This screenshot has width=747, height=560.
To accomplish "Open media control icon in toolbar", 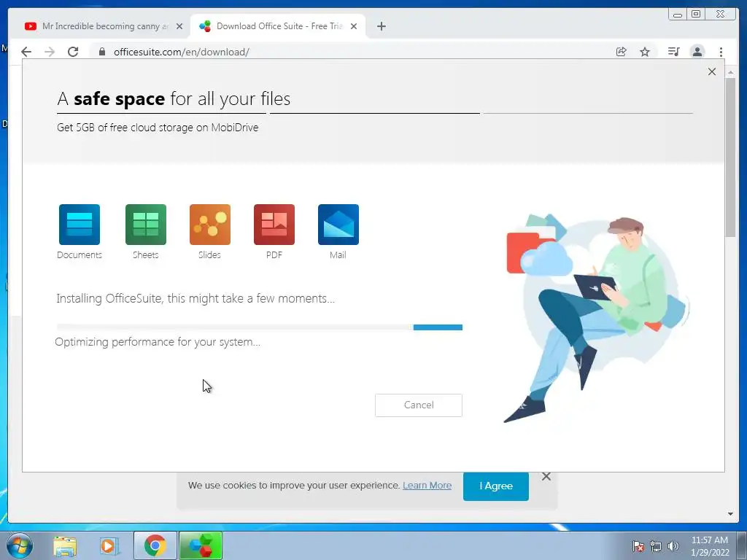I will (x=673, y=52).
